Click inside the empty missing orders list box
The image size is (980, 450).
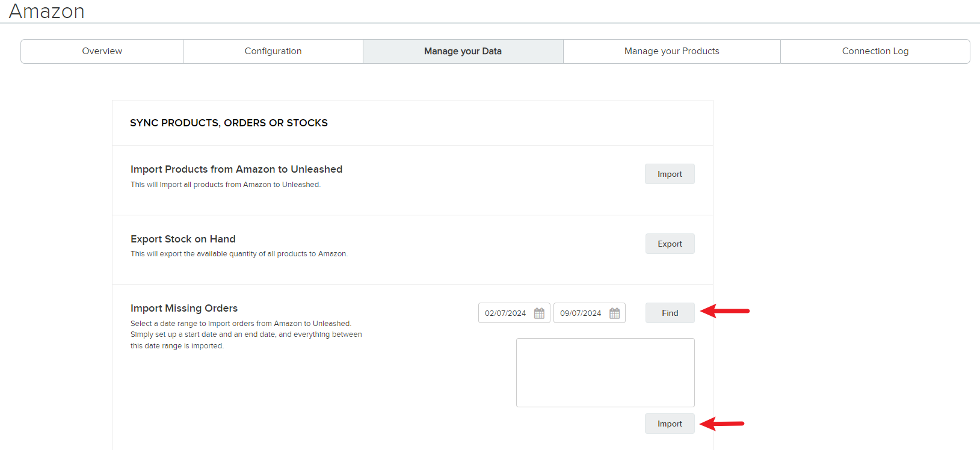tap(605, 372)
